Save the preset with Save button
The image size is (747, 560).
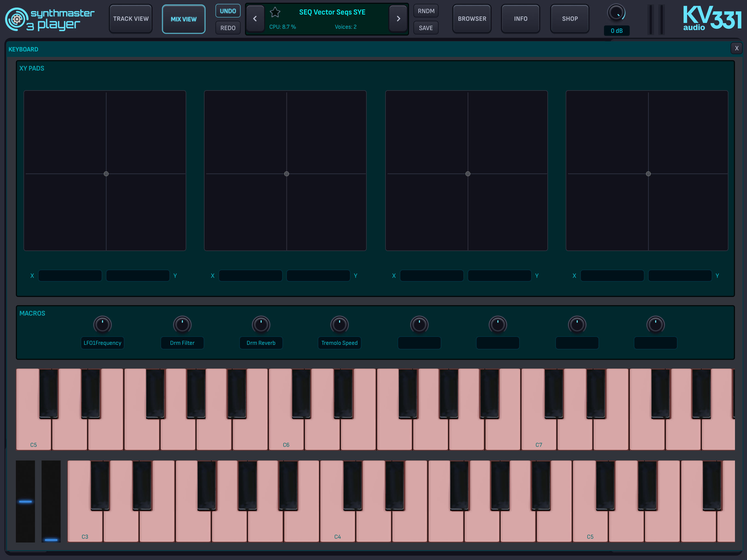[426, 28]
